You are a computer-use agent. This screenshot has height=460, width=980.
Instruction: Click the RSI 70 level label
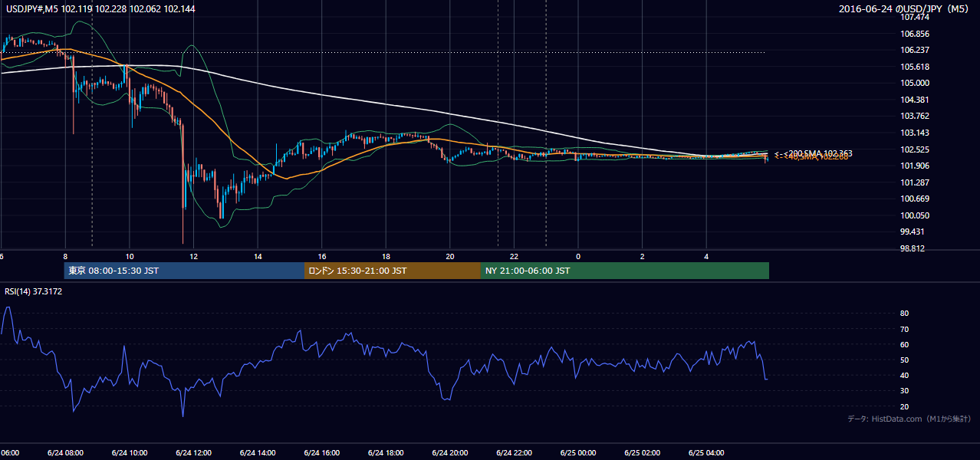pos(904,329)
